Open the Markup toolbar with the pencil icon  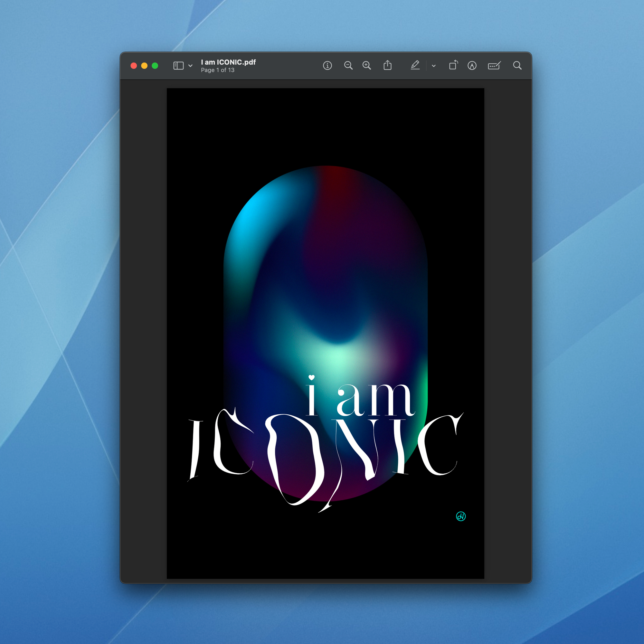[415, 65]
